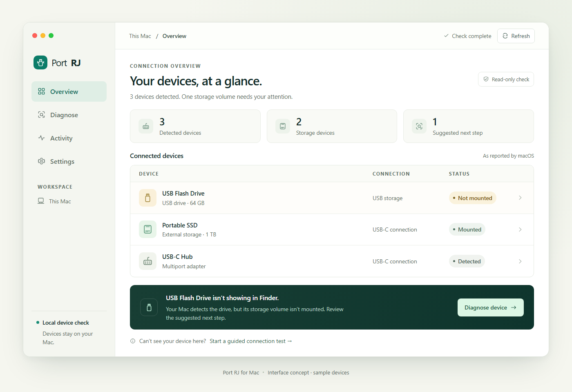This screenshot has height=392, width=572.
Task: Switch to the Activity section
Action: tap(69, 138)
